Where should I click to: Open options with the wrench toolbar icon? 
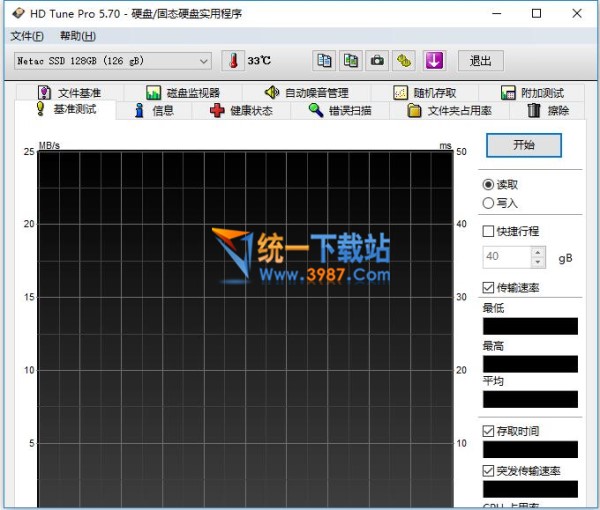(x=404, y=60)
